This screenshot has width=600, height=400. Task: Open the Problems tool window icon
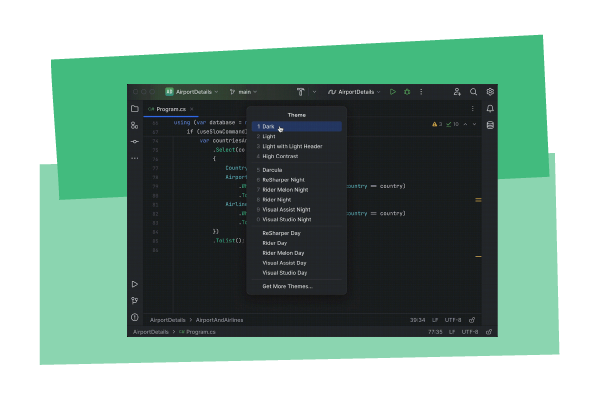tap(135, 317)
